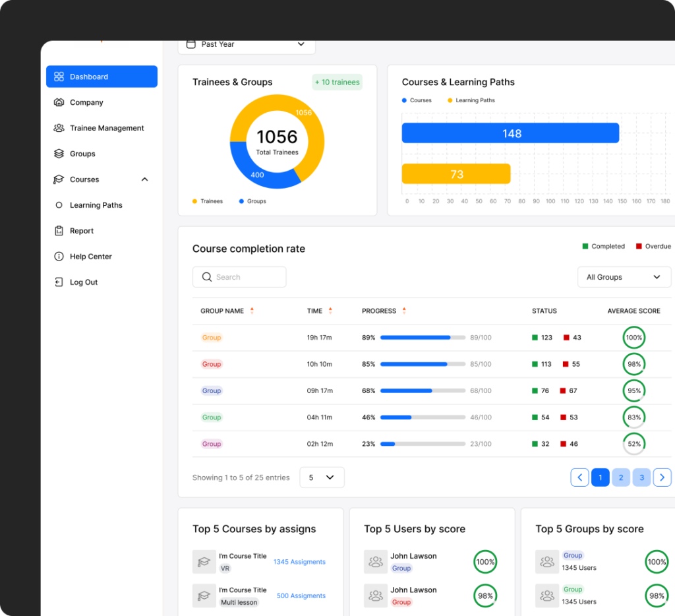Click first group avatar in Top 5 Groups
Image resolution: width=675 pixels, height=616 pixels.
click(547, 562)
